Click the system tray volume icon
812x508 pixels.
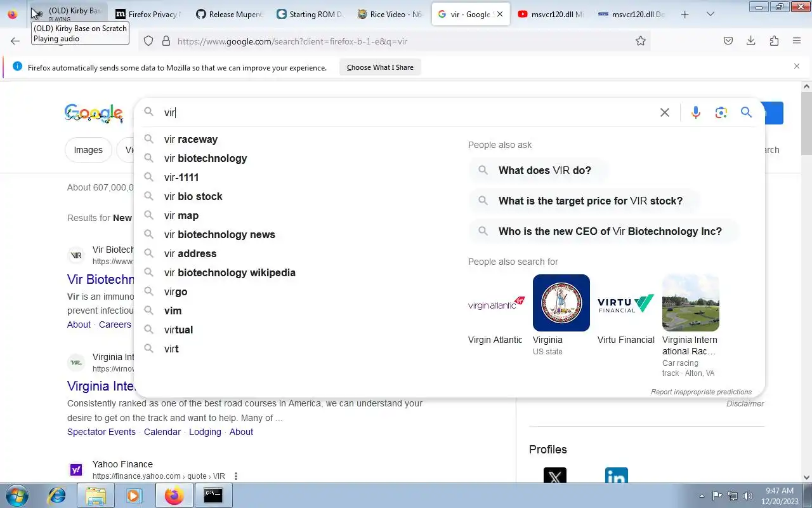[748, 496]
